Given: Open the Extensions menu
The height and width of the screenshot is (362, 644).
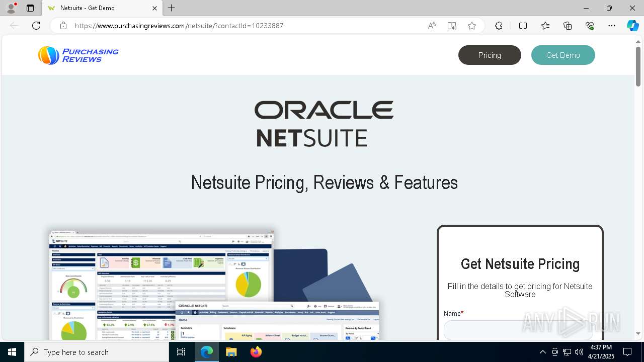Looking at the screenshot, I should pos(499,26).
